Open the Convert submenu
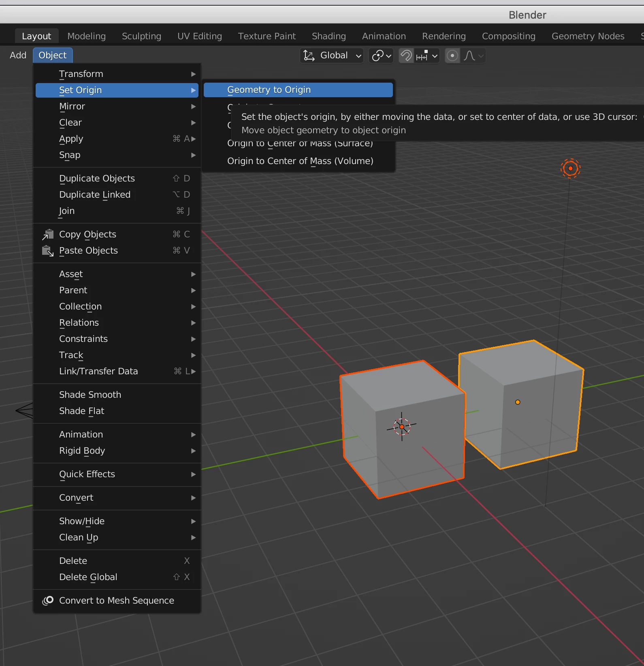Image resolution: width=644 pixels, height=666 pixels. pyautogui.click(x=117, y=498)
